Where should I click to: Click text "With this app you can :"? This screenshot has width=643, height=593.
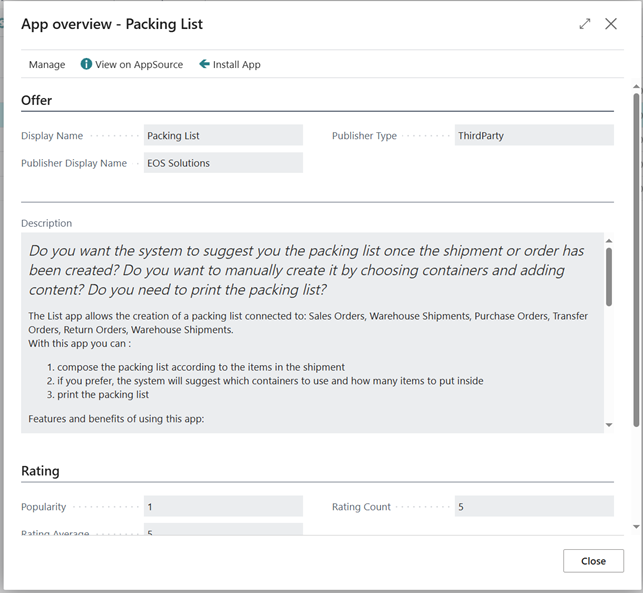[x=80, y=344]
